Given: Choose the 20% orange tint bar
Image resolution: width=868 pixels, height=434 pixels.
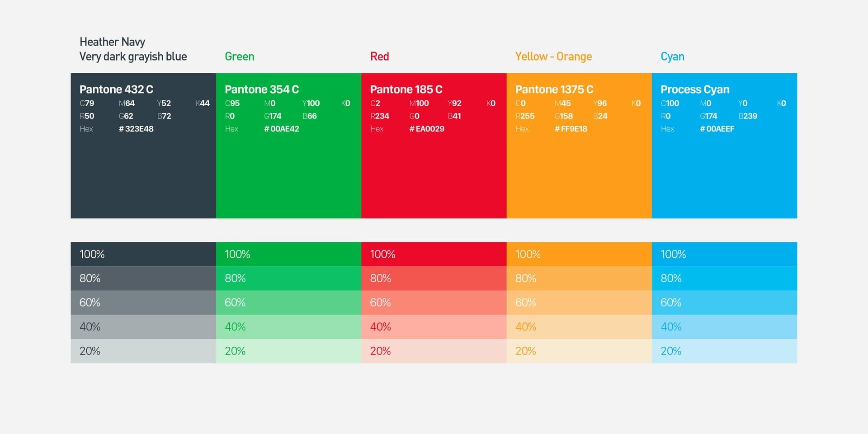Looking at the screenshot, I should click(579, 351).
